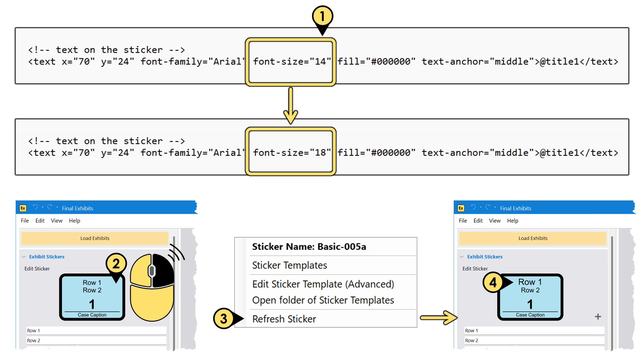Screen dimensions: 644x362
Task: Open redo dropdown arrow in right window
Action: point(495,207)
